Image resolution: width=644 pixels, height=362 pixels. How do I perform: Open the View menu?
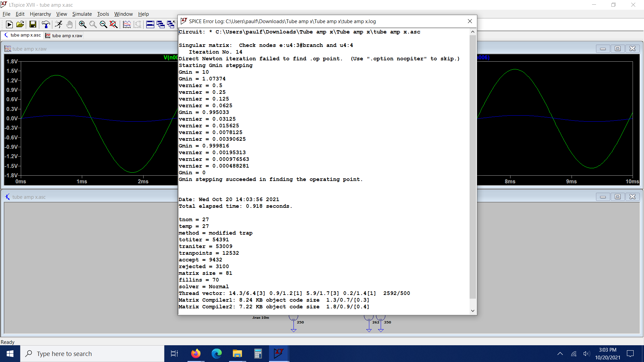pos(61,14)
